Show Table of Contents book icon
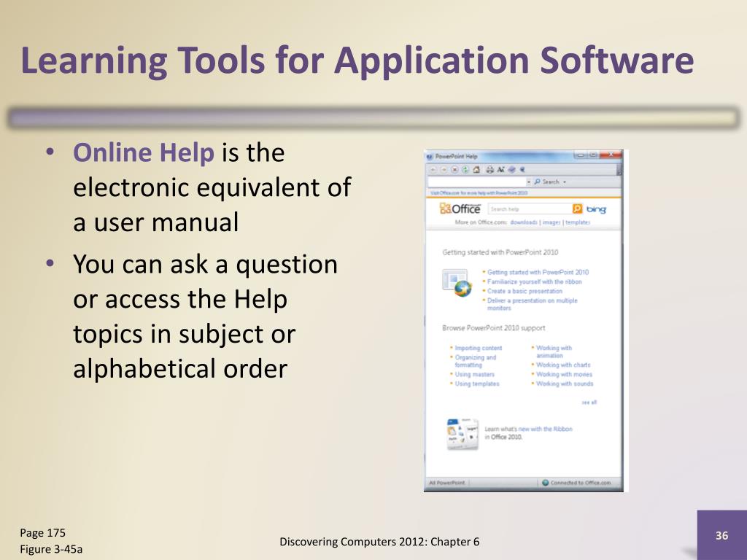The height and width of the screenshot is (560, 747). click(x=511, y=169)
